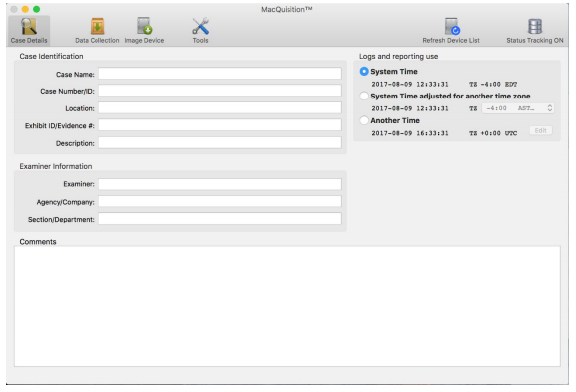Toggle the Status Tracking ON icon
Viewport: 576px width, 392px height.
point(535,31)
